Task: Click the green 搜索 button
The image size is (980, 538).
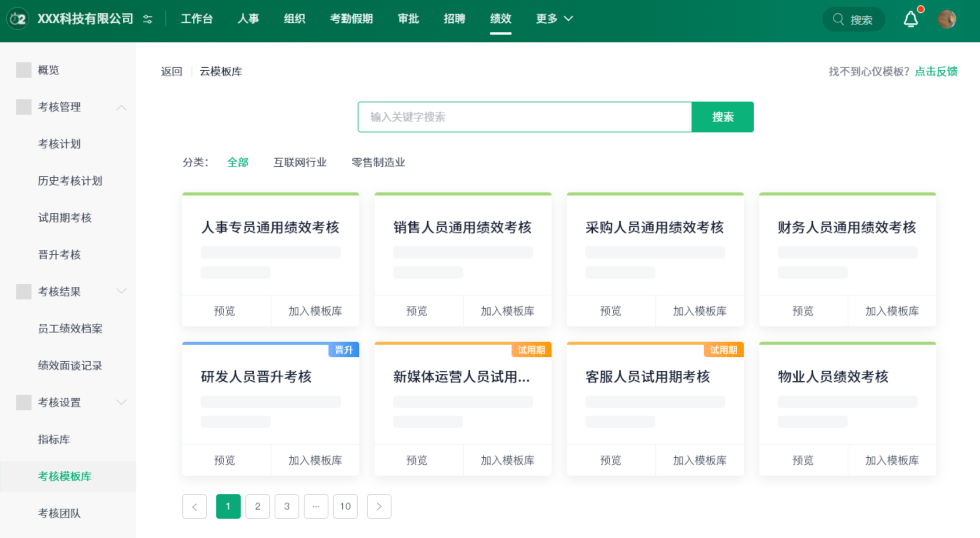Action: click(722, 117)
